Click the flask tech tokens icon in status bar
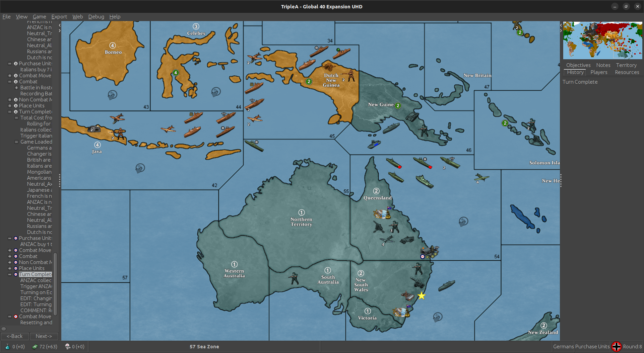The height and width of the screenshot is (353, 644). (x=7, y=347)
